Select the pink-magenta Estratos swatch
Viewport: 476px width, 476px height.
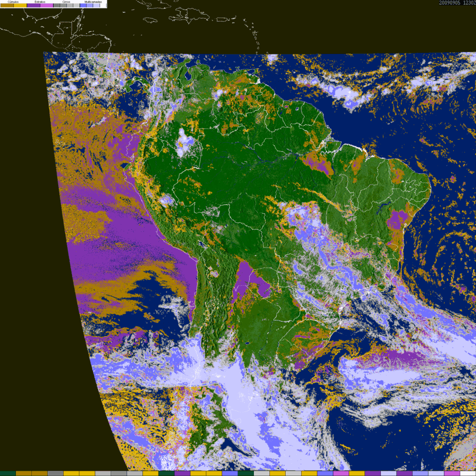[47, 5]
